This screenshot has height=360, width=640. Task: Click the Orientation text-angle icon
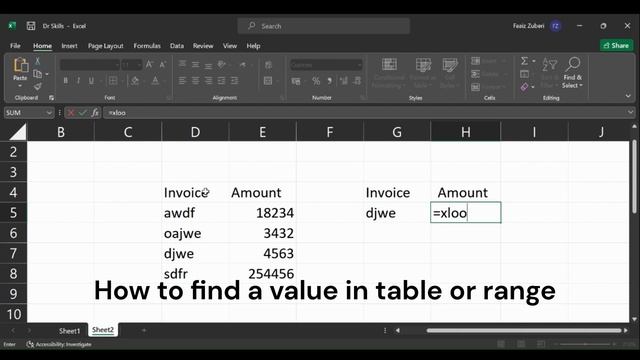click(x=222, y=64)
